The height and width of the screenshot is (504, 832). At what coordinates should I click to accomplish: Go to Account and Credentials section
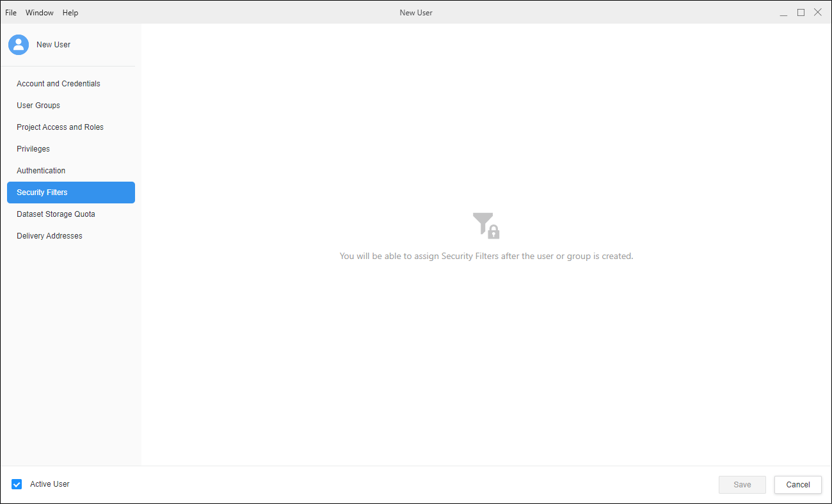(58, 84)
